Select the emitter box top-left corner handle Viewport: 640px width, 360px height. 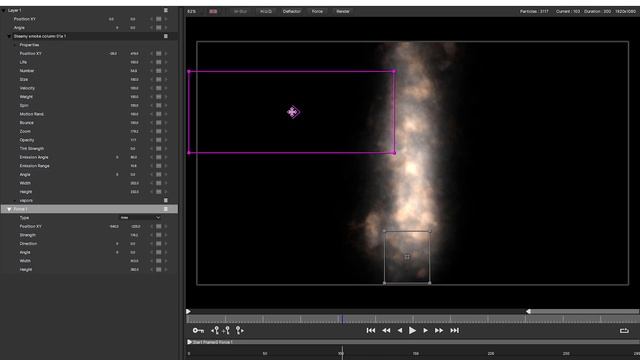384,231
